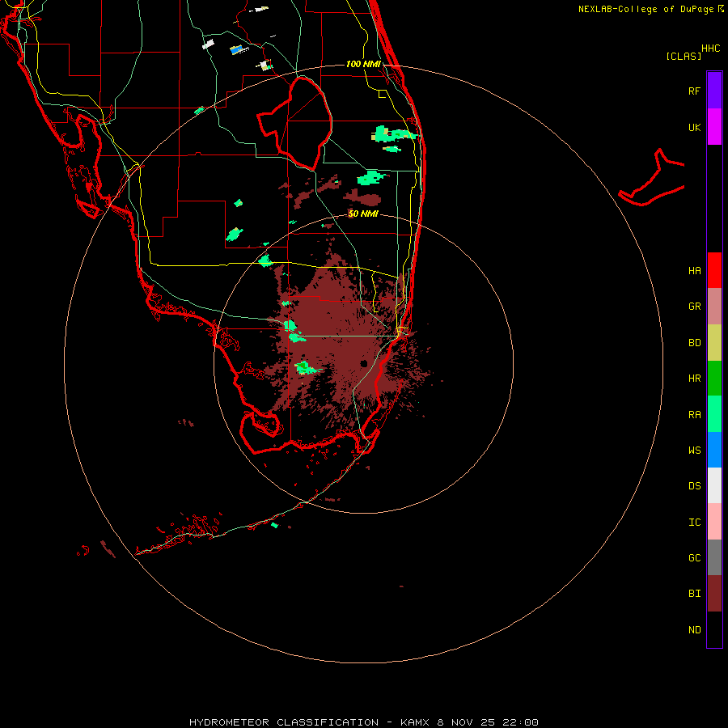Viewport: 728px width, 728px height.
Task: Click the BI brown legend swatch
Action: tap(714, 594)
